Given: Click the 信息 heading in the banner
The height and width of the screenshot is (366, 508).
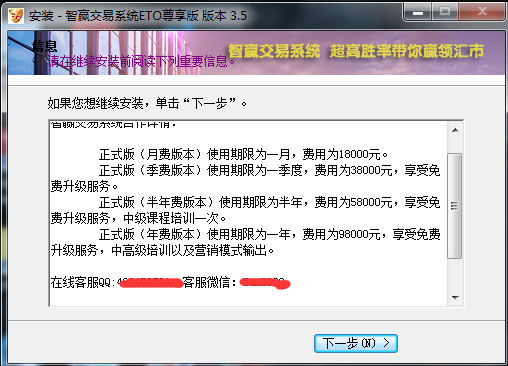Looking at the screenshot, I should (x=45, y=46).
